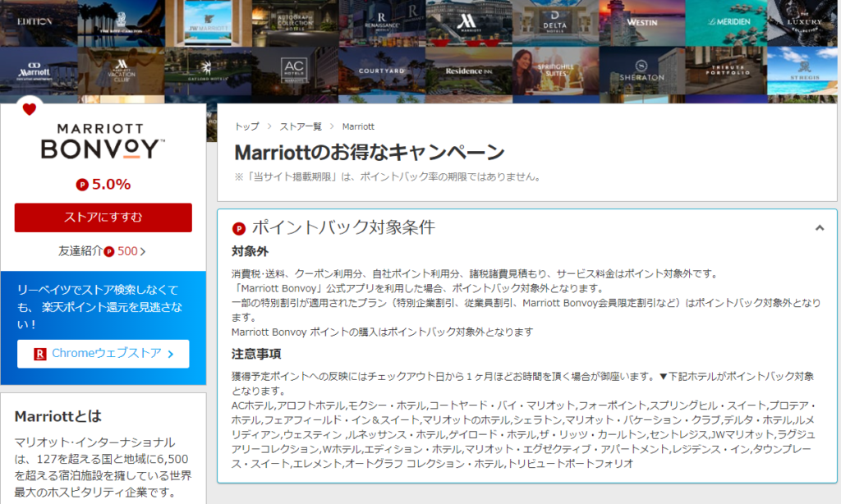Click the red heart favorite icon
The image size is (841, 504).
[29, 109]
